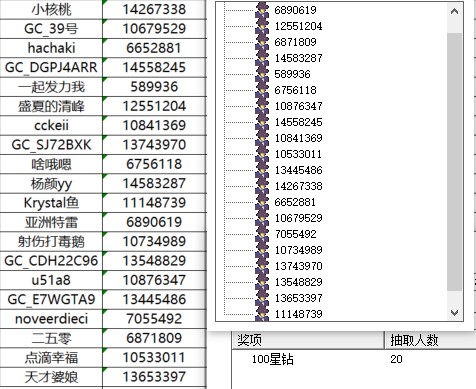
Task: Select the 100星钻 prize row
Action: [354, 359]
